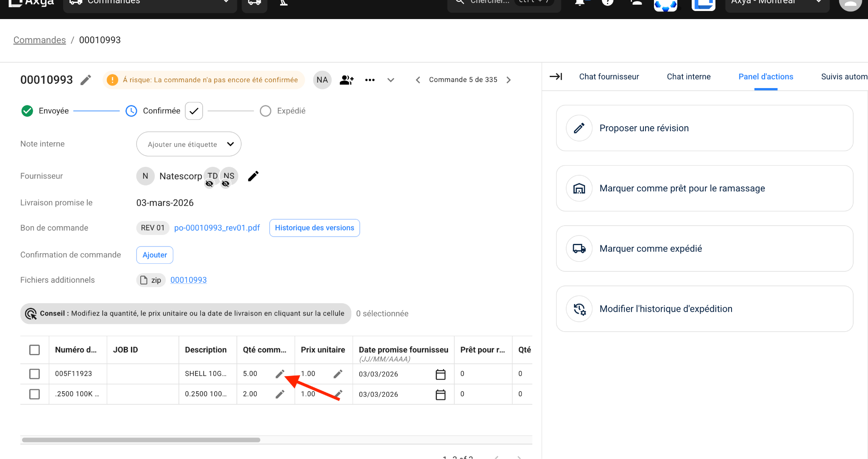The width and height of the screenshot is (868, 459).
Task: Open the more options ellipsis next to collaborators
Action: tap(370, 80)
